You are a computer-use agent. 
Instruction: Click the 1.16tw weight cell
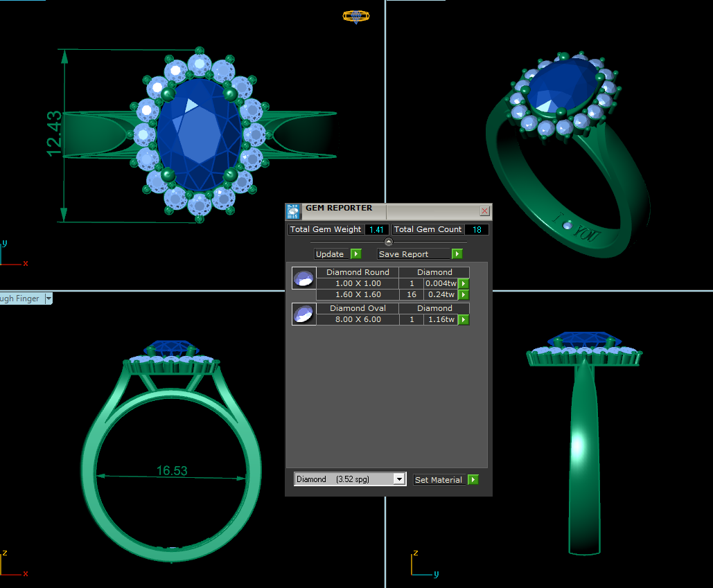click(x=441, y=320)
